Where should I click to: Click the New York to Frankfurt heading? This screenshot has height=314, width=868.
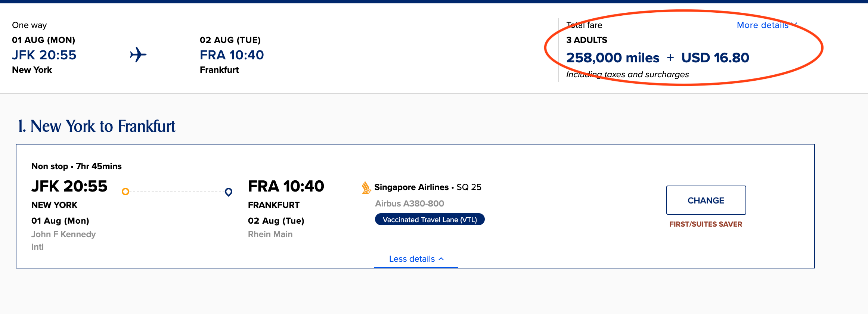point(97,126)
